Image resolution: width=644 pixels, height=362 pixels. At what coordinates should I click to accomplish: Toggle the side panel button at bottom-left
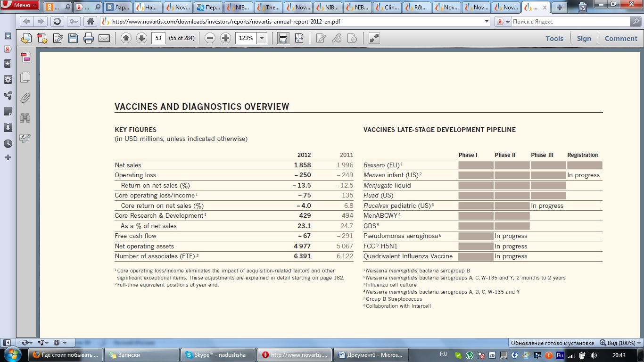(x=8, y=343)
